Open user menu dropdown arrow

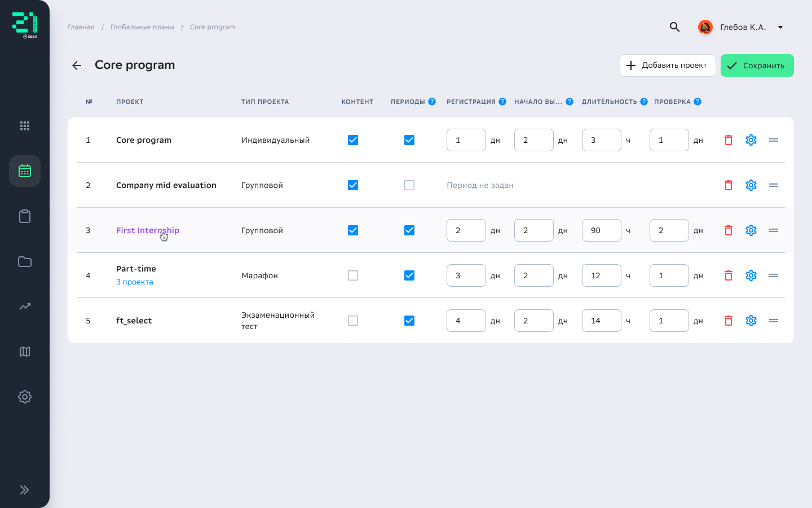(x=780, y=27)
